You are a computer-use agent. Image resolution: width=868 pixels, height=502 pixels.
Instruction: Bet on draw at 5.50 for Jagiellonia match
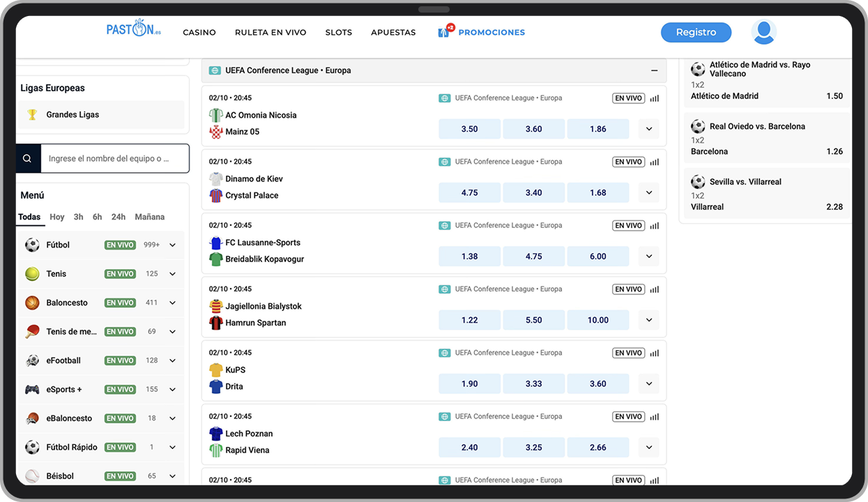coord(534,320)
